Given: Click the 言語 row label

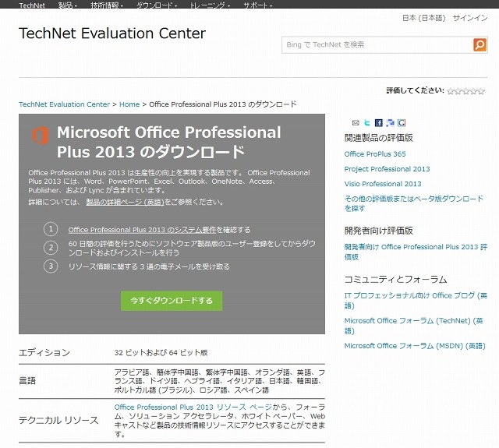Looking at the screenshot, I should (27, 380).
